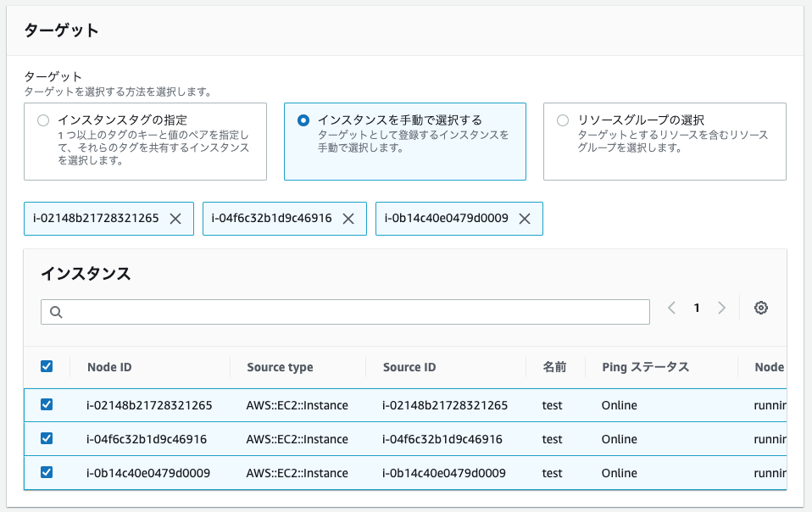Uncheck instance i-02148b21728321265 in the list
The image size is (812, 512).
click(x=47, y=405)
